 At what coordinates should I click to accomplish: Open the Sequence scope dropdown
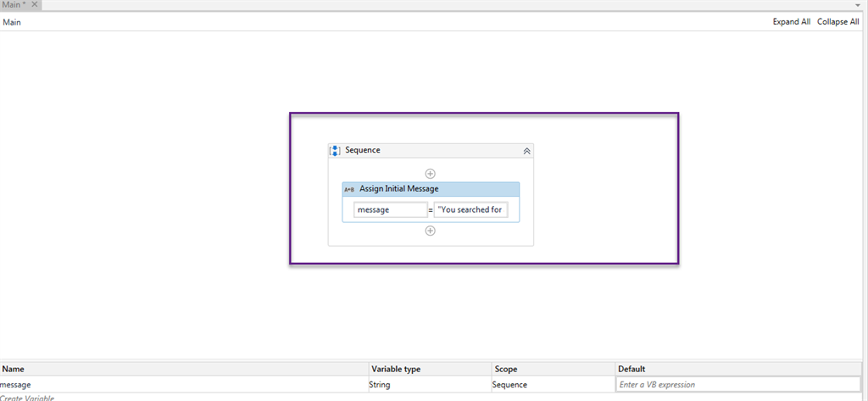point(554,384)
